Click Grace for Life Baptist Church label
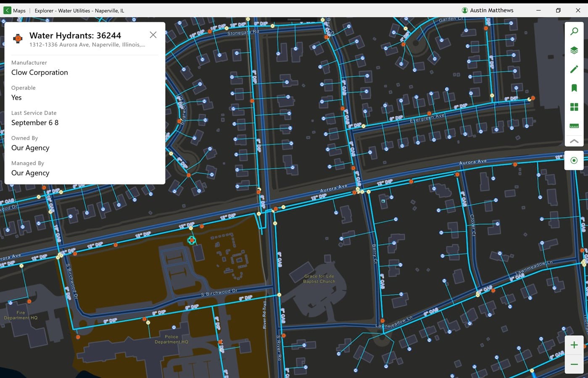Screen dimensions: 588x378 [319, 279]
